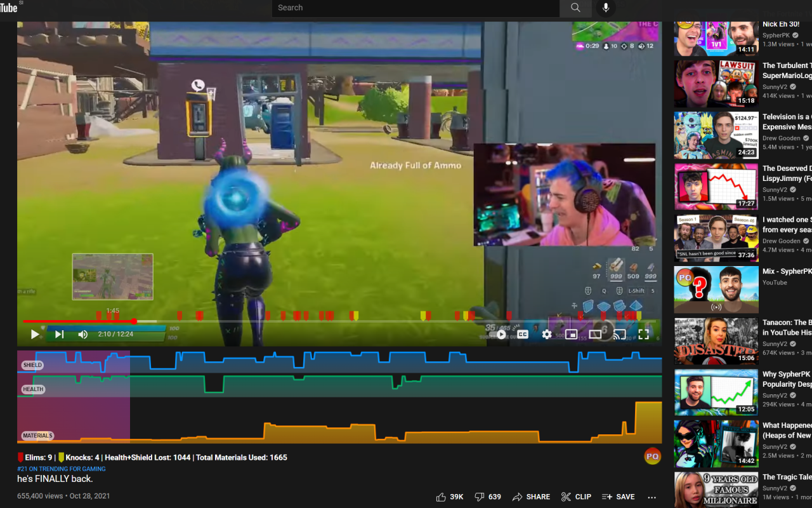Click the PO channel avatar icon
This screenshot has width=812, height=508.
point(652,456)
